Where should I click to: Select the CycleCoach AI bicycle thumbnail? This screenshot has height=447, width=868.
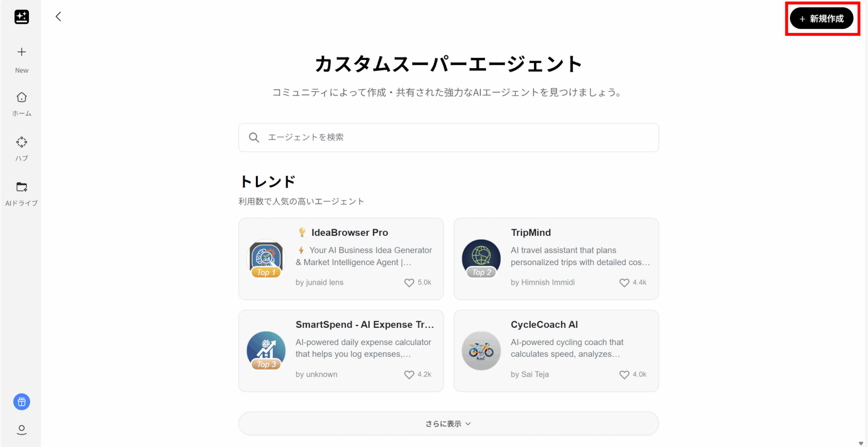click(x=481, y=351)
